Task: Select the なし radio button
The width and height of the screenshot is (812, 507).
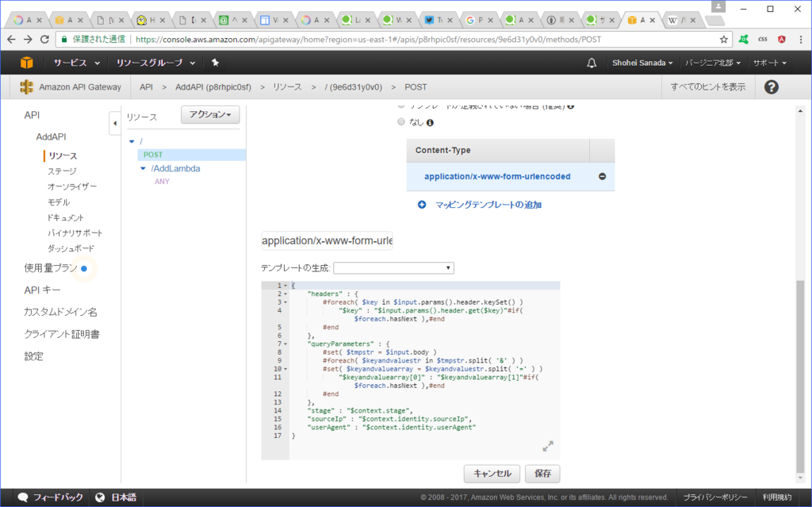Action: point(400,122)
